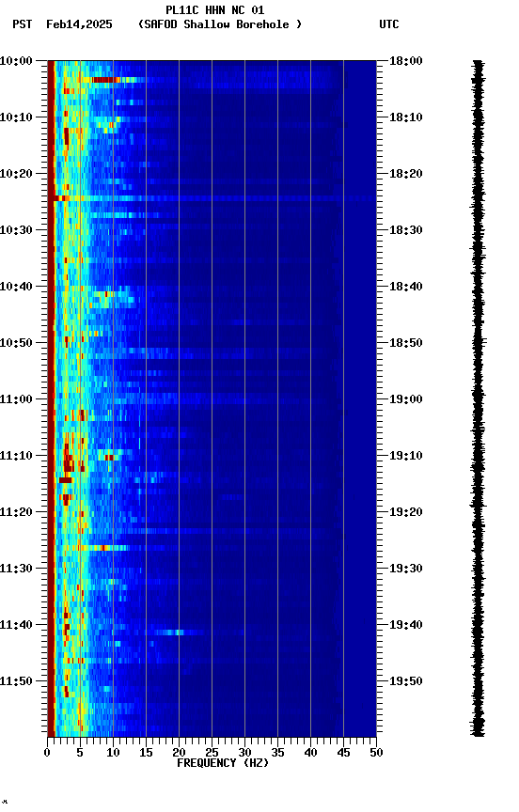Click the UTC timezone label

click(389, 24)
